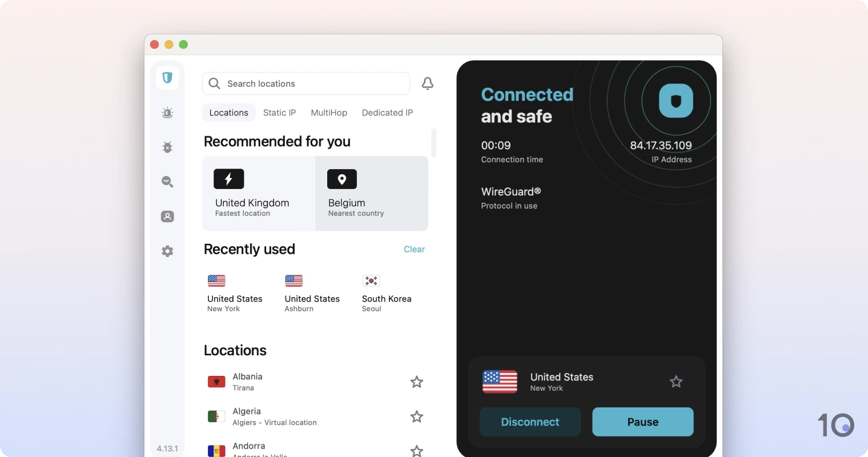868x457 pixels.
Task: Open the MultiHop tab
Action: (329, 113)
